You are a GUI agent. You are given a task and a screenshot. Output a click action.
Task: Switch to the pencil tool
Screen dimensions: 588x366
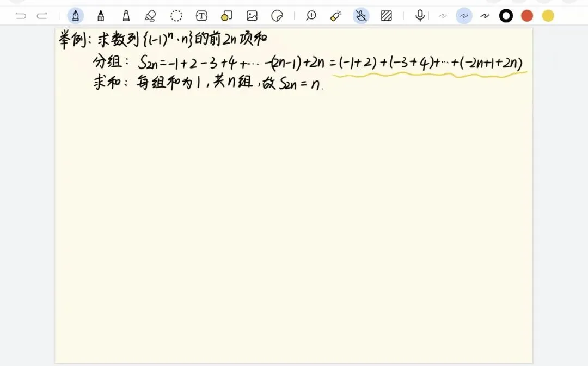(x=100, y=15)
